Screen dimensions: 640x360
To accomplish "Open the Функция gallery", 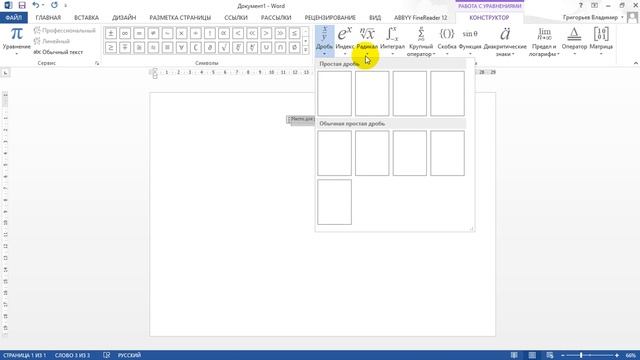I will [470, 41].
